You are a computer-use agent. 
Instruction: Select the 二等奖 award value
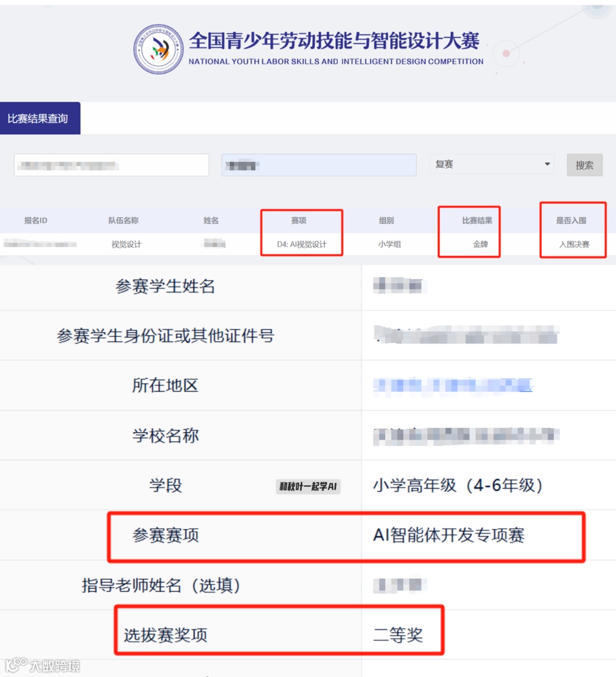click(x=398, y=635)
